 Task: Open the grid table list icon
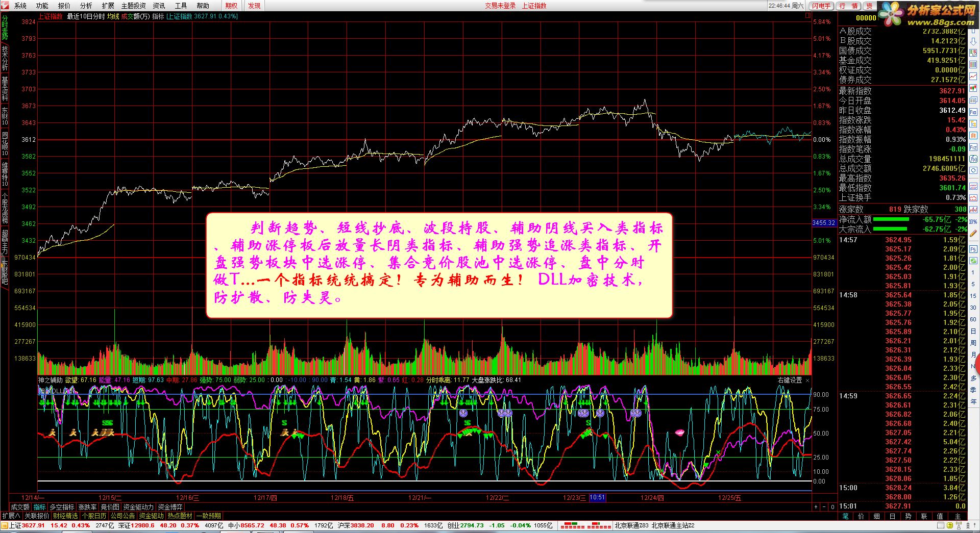973,65
